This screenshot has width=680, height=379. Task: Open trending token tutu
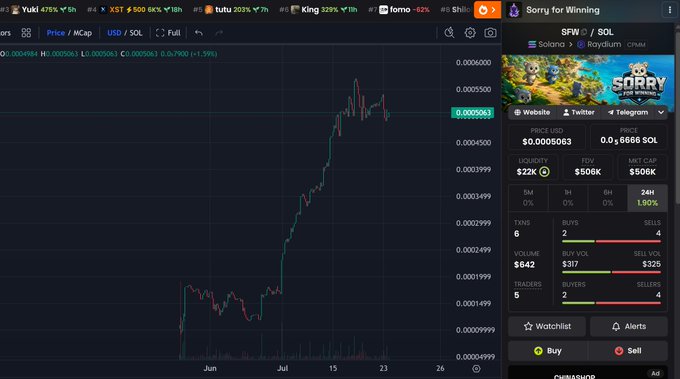(x=231, y=10)
